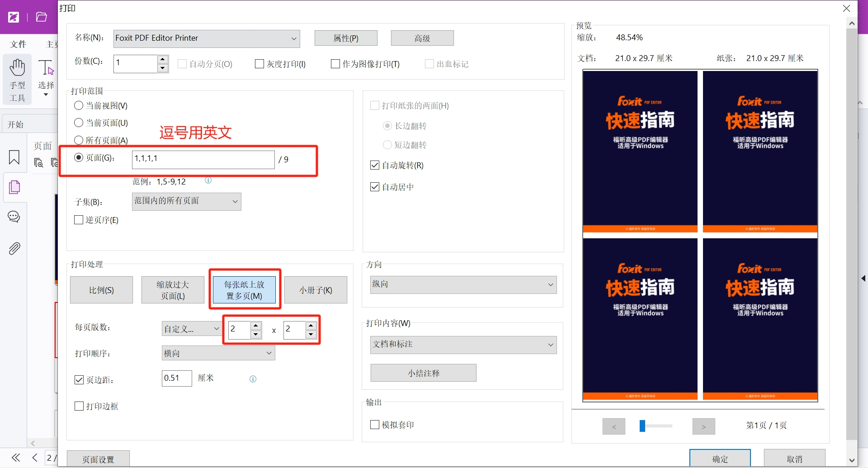Switch to 每张纸上放置多页 mode
868x468 pixels.
pyautogui.click(x=244, y=290)
